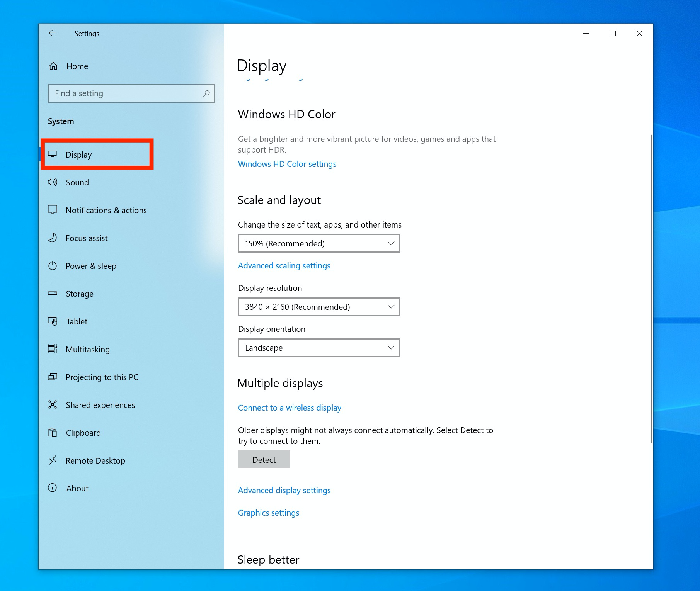Click the vertical scrollbar in Display page
Screen dimensions: 700x591
click(x=651, y=289)
